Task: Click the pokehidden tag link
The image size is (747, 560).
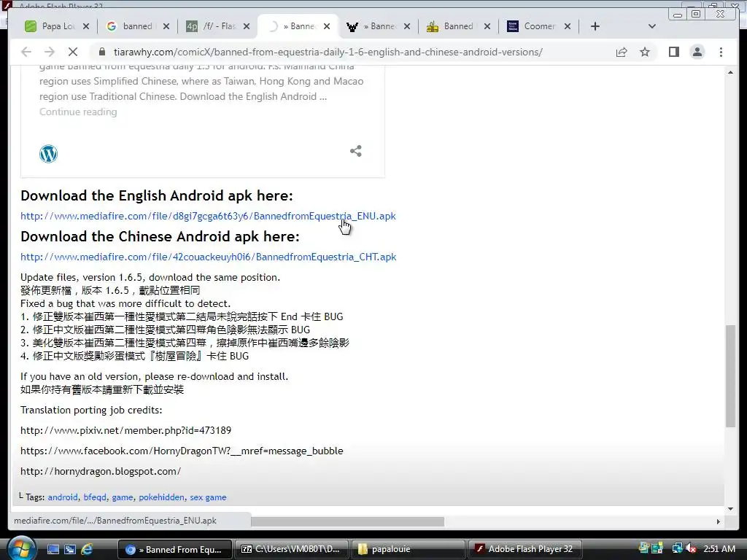Action: [x=161, y=497]
